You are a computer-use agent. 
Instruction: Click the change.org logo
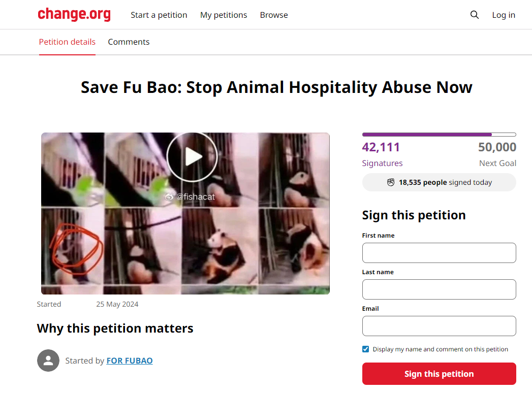pyautogui.click(x=74, y=14)
